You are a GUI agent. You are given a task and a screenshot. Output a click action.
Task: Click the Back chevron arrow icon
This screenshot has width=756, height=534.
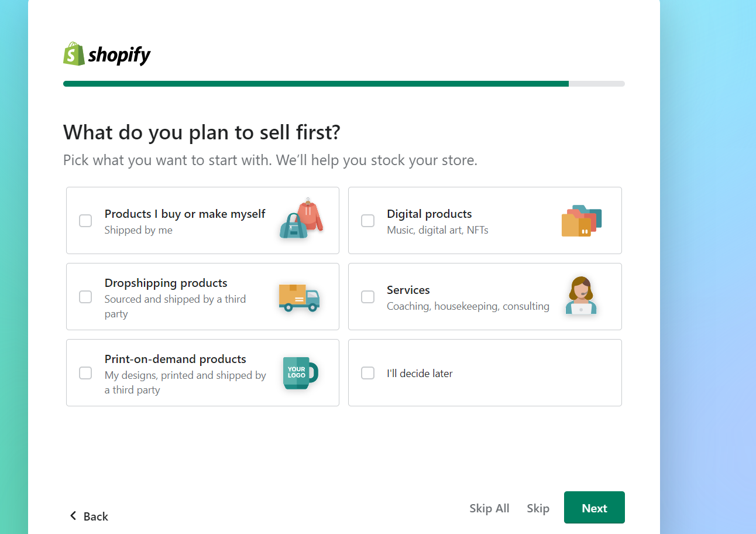[73, 516]
